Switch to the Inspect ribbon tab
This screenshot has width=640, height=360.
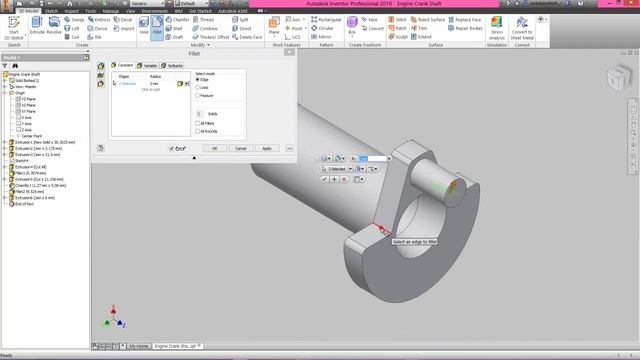point(71,11)
